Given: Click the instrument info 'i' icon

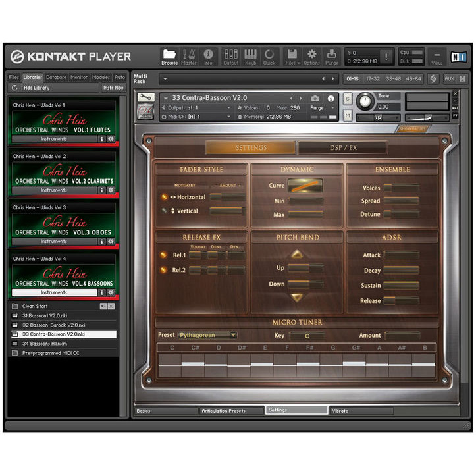Looking at the screenshot, I should coord(331,98).
